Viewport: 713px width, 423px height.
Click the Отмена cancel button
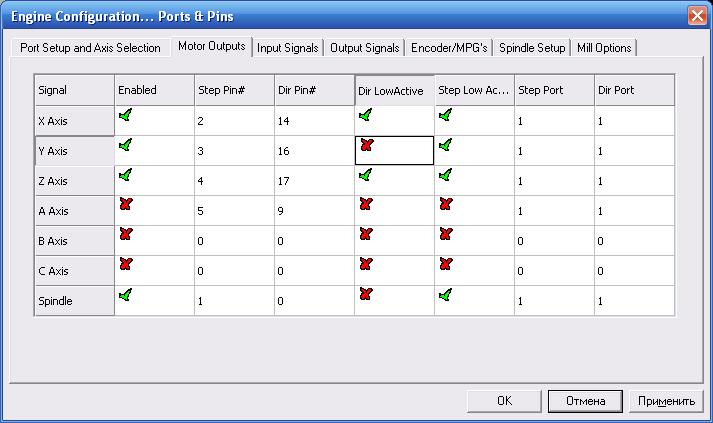click(x=585, y=401)
